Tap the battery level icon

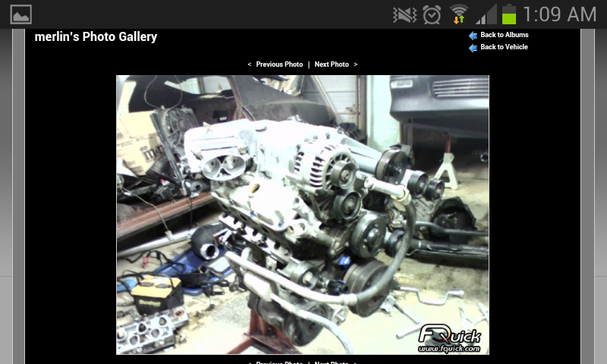[509, 14]
